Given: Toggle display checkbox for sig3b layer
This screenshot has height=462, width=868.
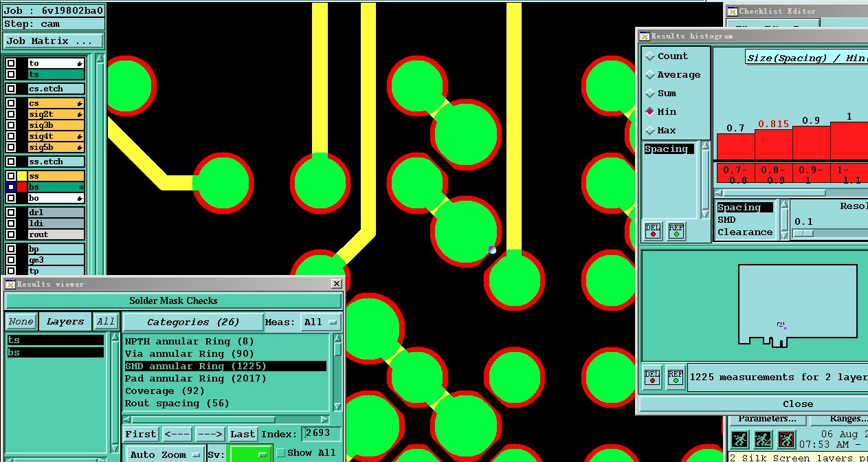Looking at the screenshot, I should click(x=11, y=125).
